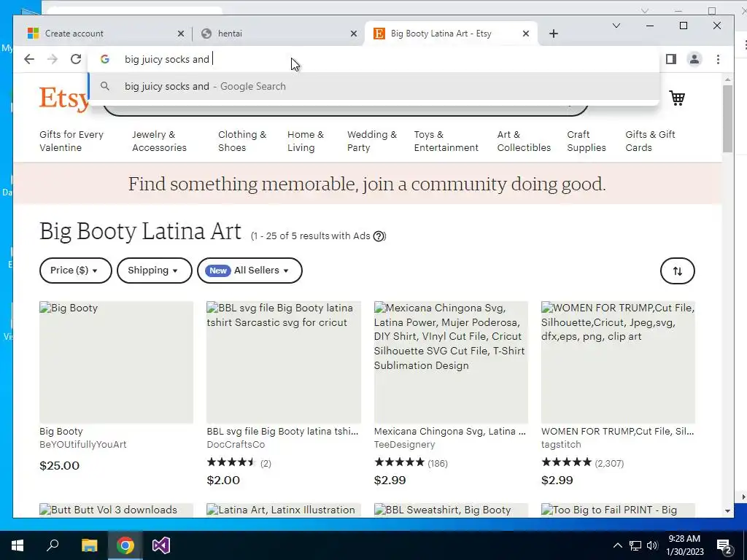Click the scrollbar down arrow
The image size is (747, 560).
tap(727, 511)
